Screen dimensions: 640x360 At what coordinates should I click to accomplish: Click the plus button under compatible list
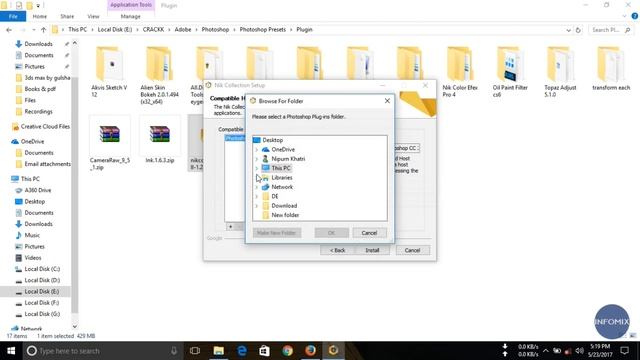pos(230,226)
